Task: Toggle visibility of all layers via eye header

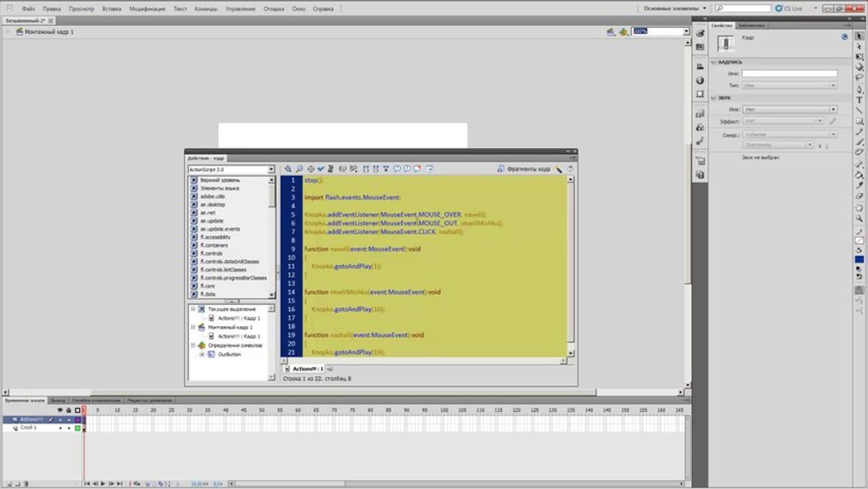Action: [x=60, y=410]
